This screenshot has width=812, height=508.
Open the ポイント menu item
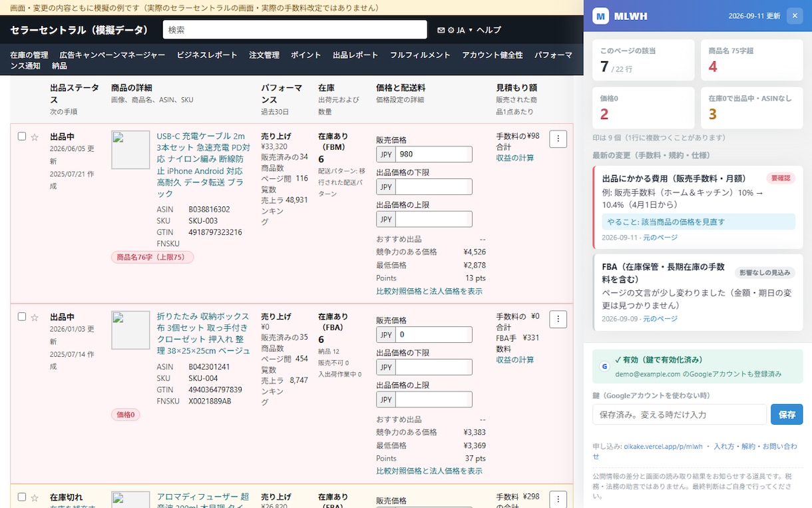306,55
